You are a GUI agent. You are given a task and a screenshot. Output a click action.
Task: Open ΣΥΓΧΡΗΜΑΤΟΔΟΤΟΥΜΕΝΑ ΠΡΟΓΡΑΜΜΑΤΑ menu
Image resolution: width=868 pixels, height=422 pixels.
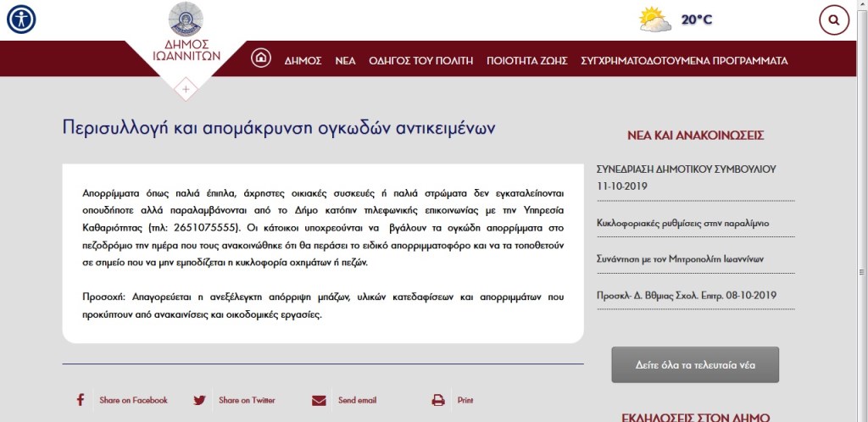684,60
